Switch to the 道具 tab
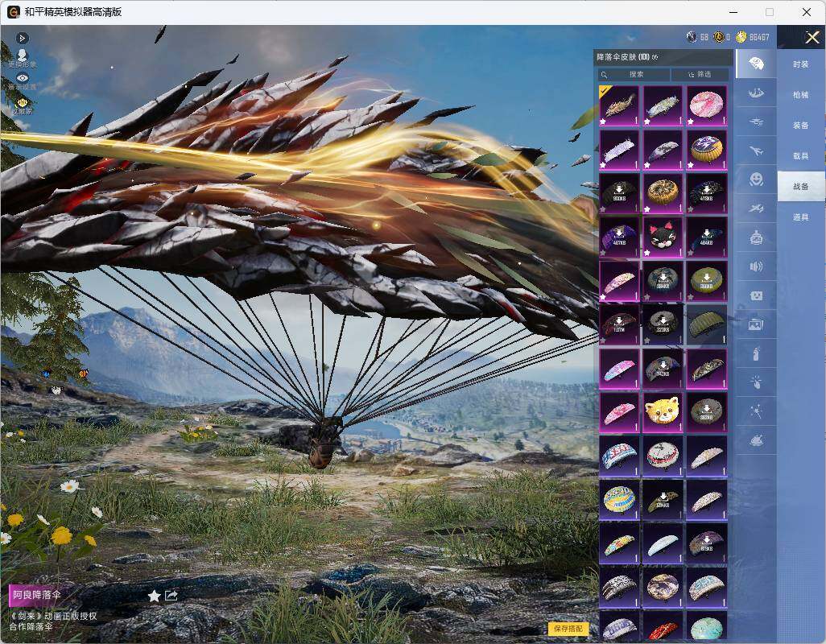826x644 pixels. (801, 217)
